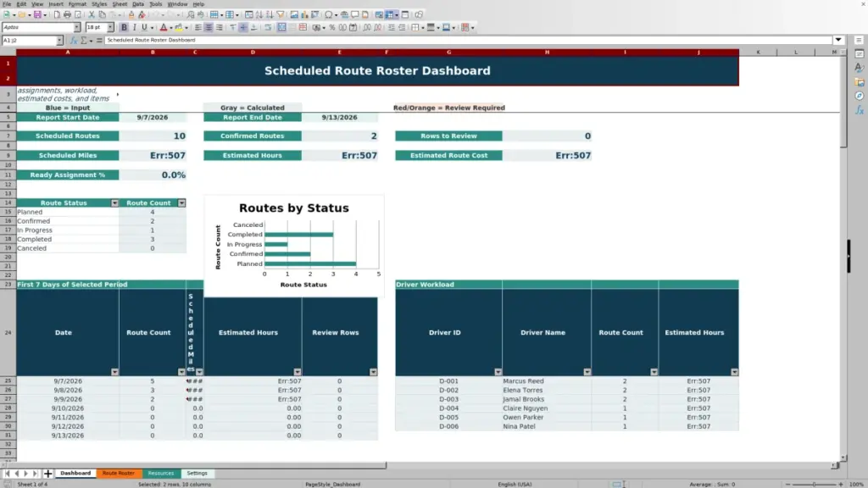This screenshot has width=868, height=488.
Task: Click the Cut scissors icon
Action: pyautogui.click(x=92, y=14)
